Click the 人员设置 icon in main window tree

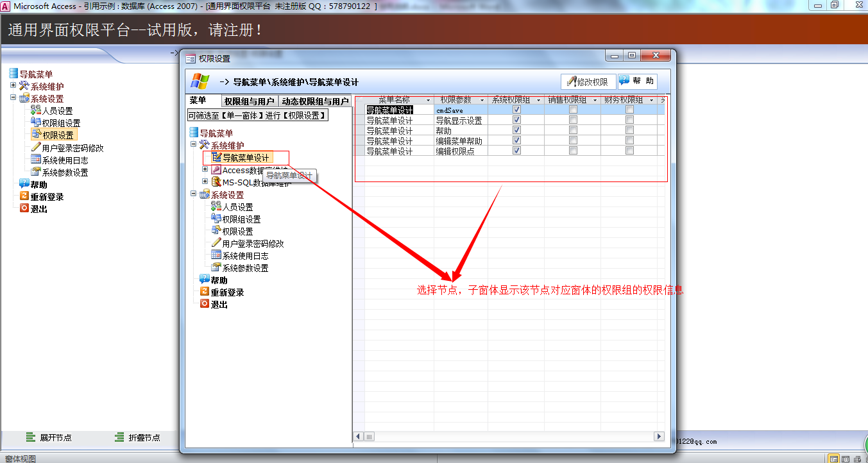36,110
